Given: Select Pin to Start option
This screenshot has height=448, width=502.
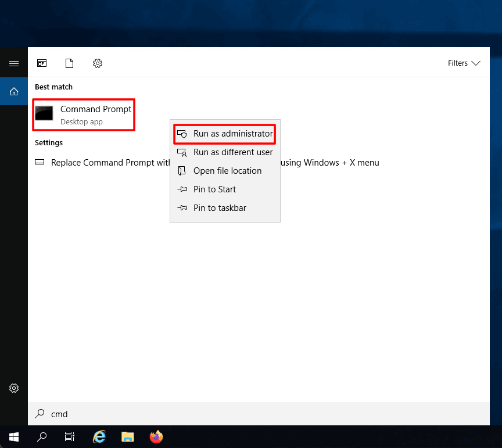Looking at the screenshot, I should [x=214, y=189].
